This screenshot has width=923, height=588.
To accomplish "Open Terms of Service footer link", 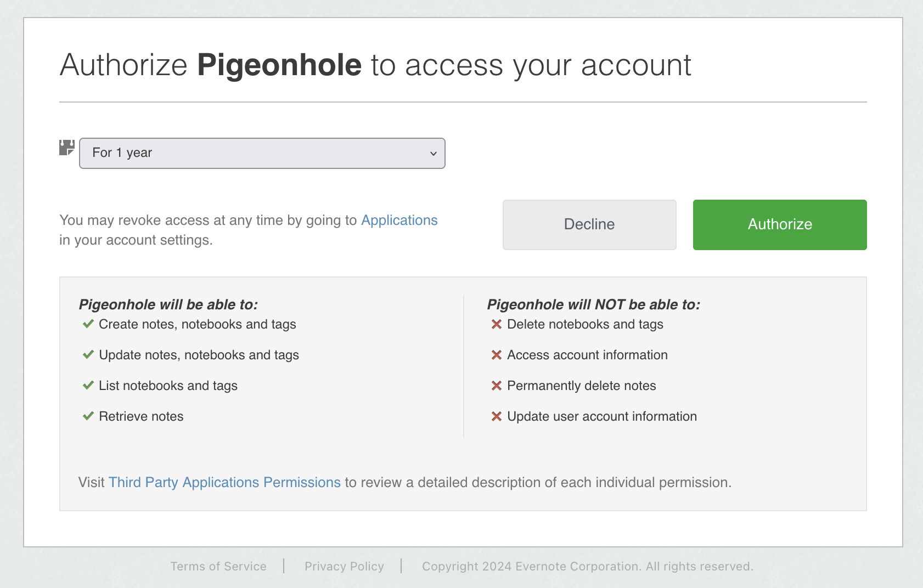I will [x=218, y=567].
